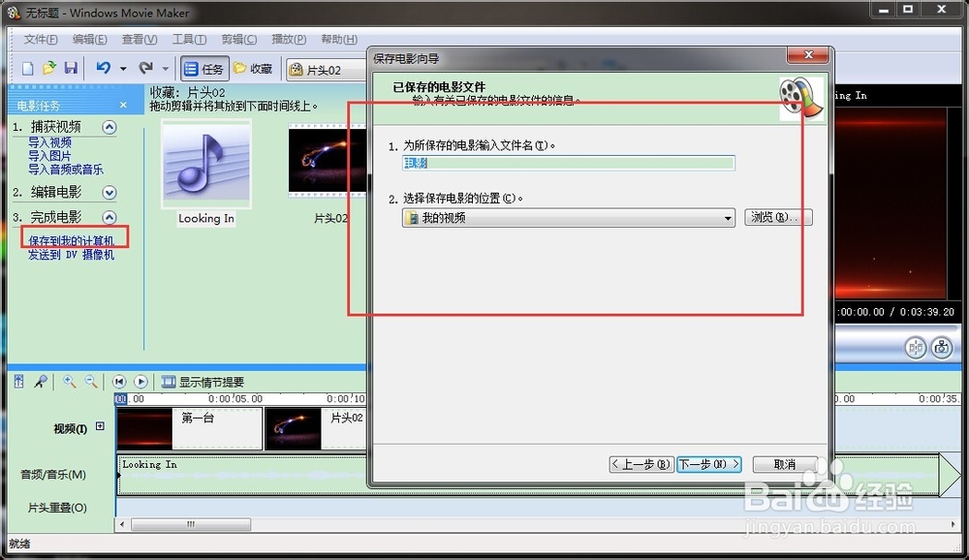This screenshot has height=560, width=969.
Task: Open the redo history dropdown arrow
Action: 165,69
